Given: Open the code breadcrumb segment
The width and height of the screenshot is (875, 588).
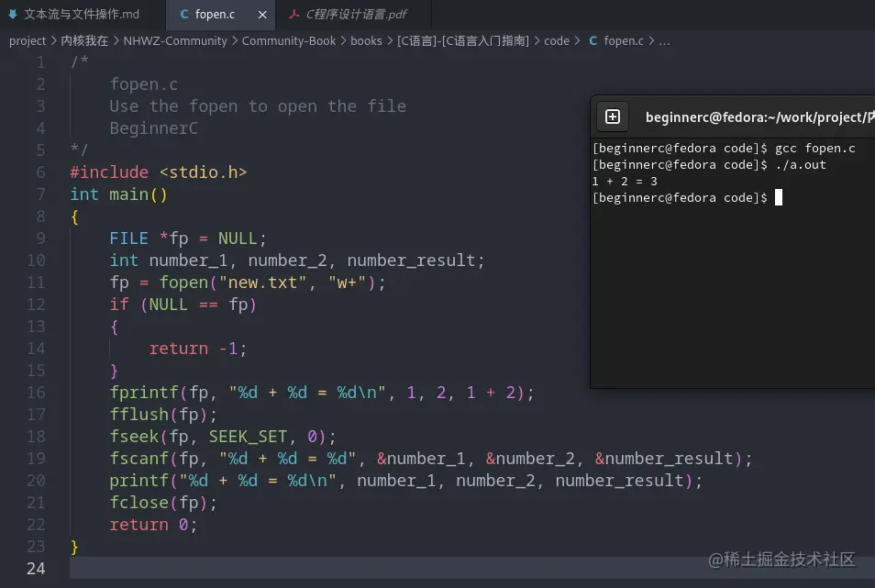Looking at the screenshot, I should (557, 40).
